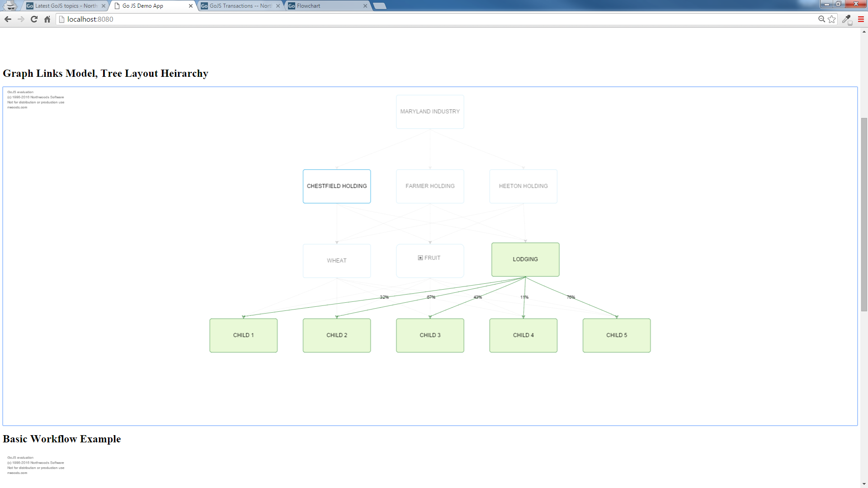Open Chrome hamburger menu icon
Viewport: 868px width, 488px height.
[861, 19]
